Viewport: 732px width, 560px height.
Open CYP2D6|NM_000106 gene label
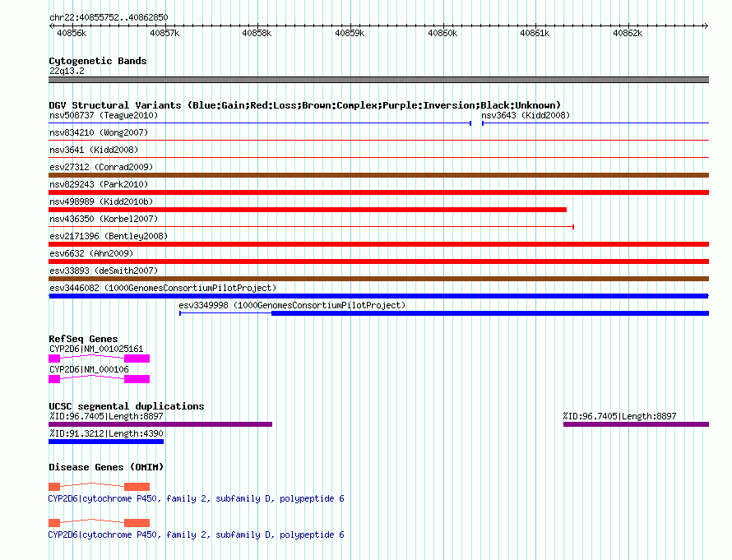tap(89, 369)
